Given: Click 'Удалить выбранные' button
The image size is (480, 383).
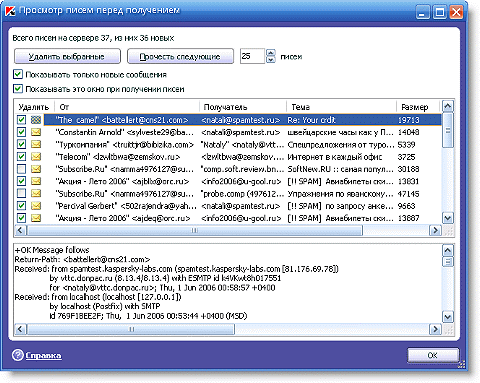Looking at the screenshot, I should pyautogui.click(x=67, y=56).
